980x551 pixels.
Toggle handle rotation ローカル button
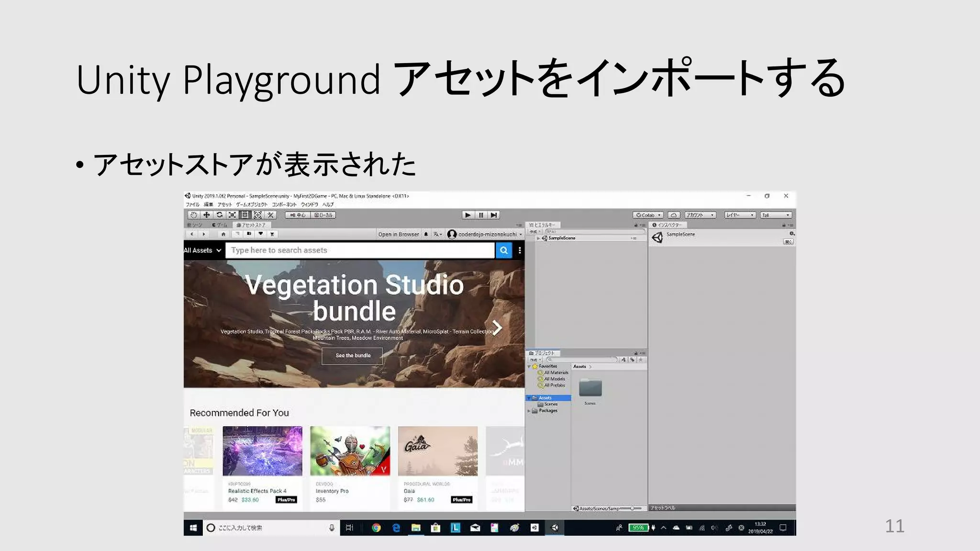click(323, 215)
